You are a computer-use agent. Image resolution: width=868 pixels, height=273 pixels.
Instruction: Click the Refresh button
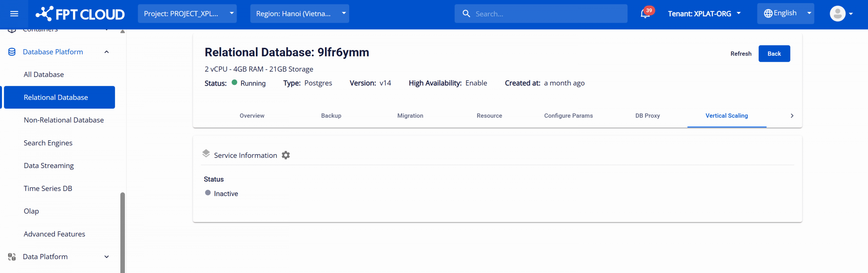(x=741, y=54)
